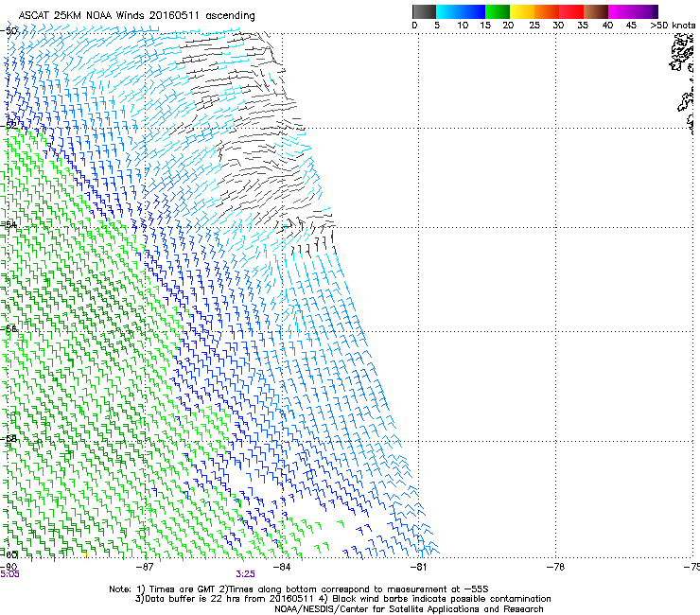
Task: Click the '>50 knots' legend label
Action: pos(673,26)
